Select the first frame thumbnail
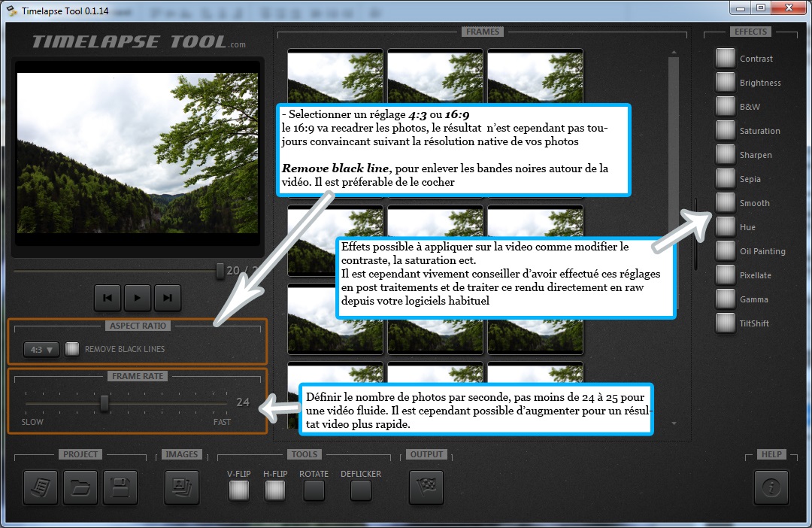The height and width of the screenshot is (528, 812). [x=335, y=76]
